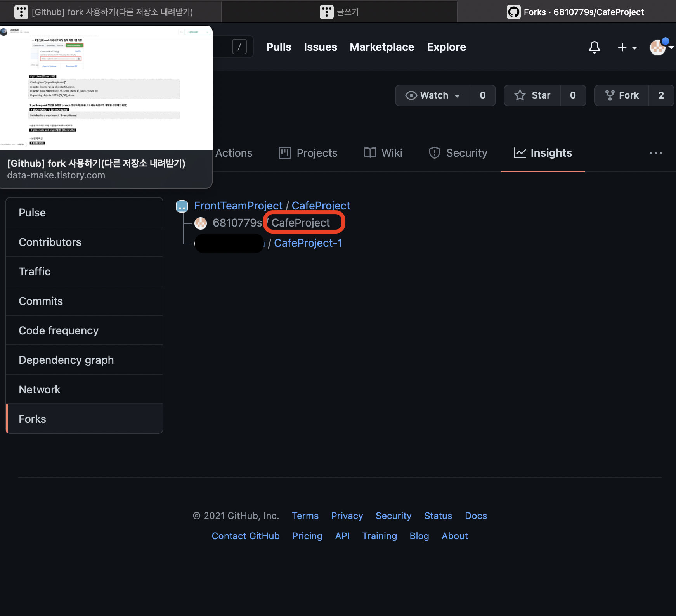Open the user avatar menu

(x=661, y=47)
